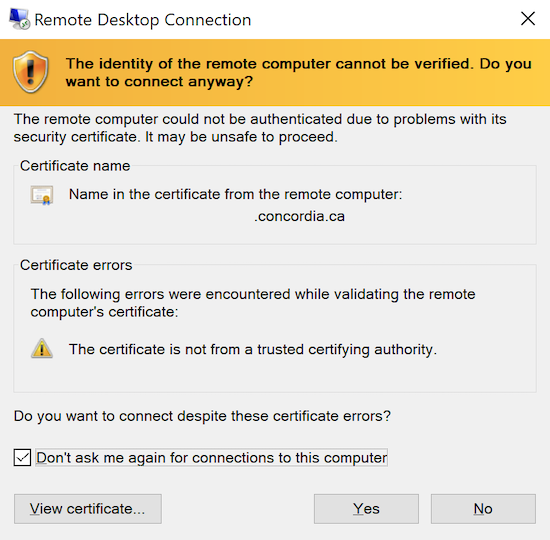Click the 'not from a trusted certifying authority' error

(x=253, y=349)
